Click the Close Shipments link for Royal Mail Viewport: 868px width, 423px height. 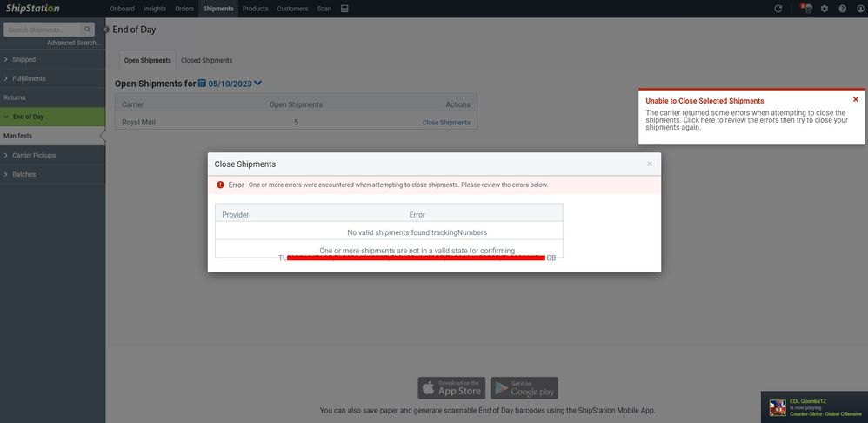(x=446, y=123)
